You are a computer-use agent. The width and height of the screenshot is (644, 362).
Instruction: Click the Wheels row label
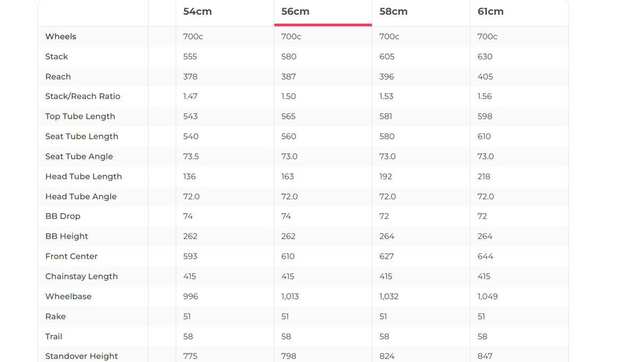tap(60, 37)
